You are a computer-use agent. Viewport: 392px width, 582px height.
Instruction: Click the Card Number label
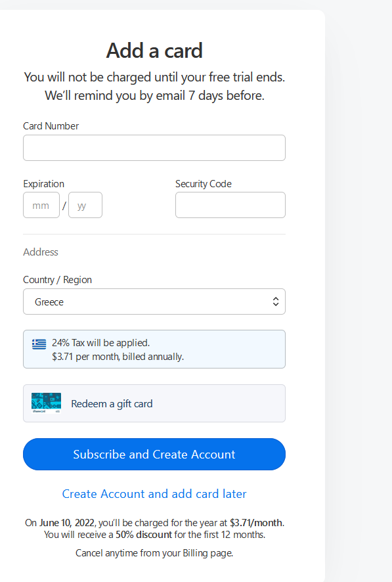(x=51, y=126)
